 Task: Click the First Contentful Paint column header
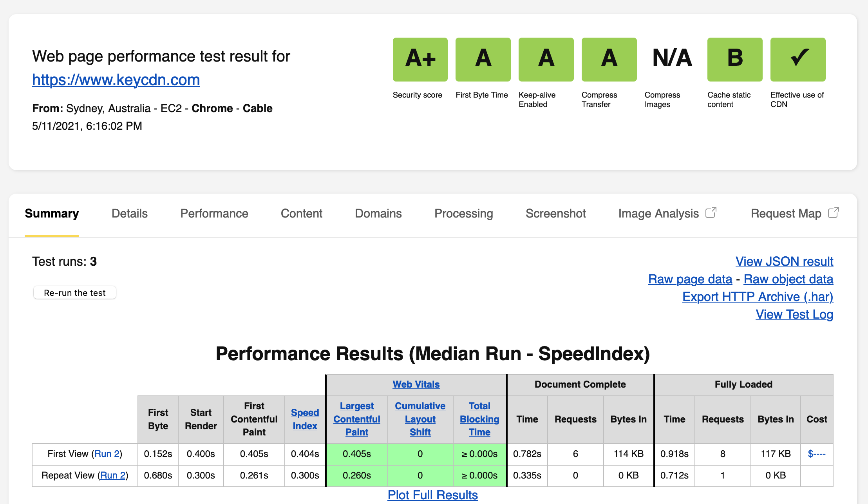click(x=254, y=419)
